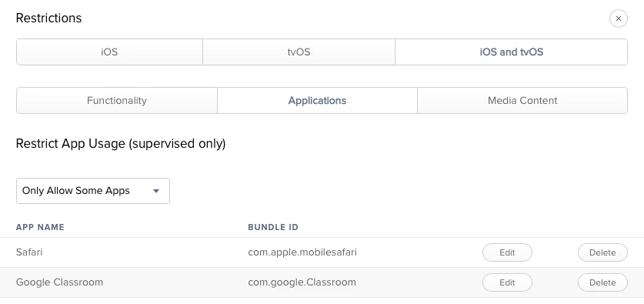Edit the Safari app entry
Viewport: 644px width, 304px height.
point(507,252)
